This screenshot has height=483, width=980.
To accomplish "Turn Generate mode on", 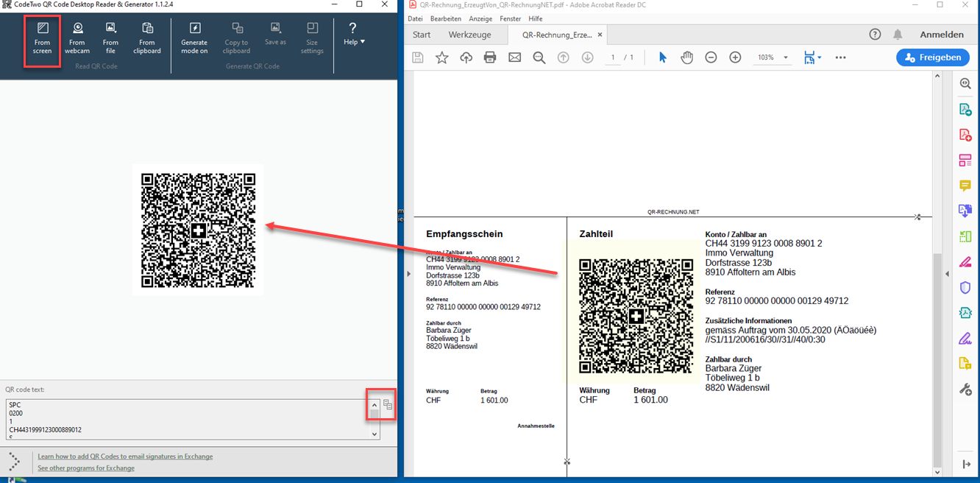I will 194,38.
